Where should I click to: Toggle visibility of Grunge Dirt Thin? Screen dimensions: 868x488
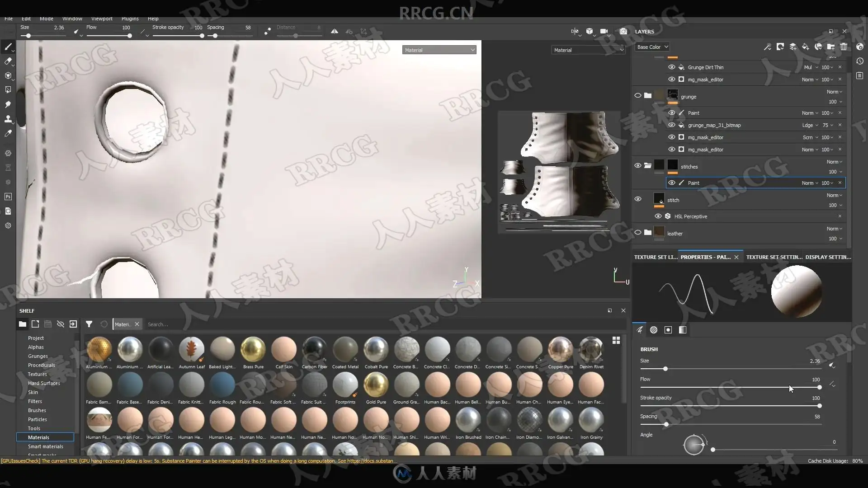point(672,67)
